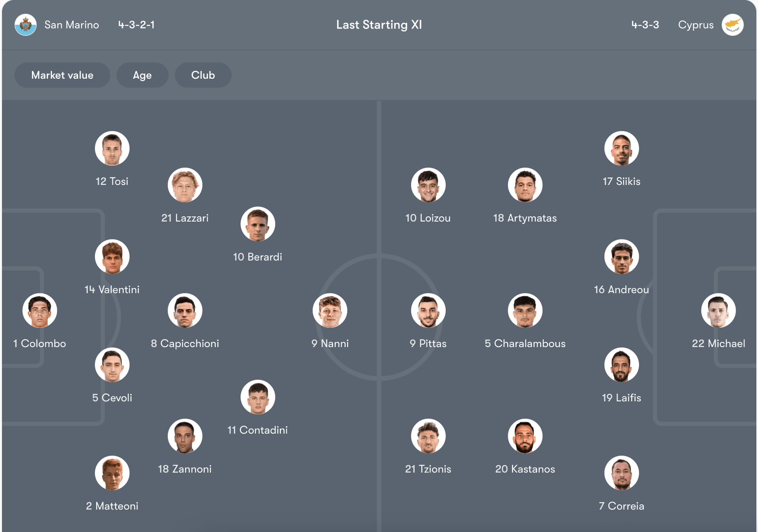
Task: Enable the Club filter chip
Action: (203, 75)
